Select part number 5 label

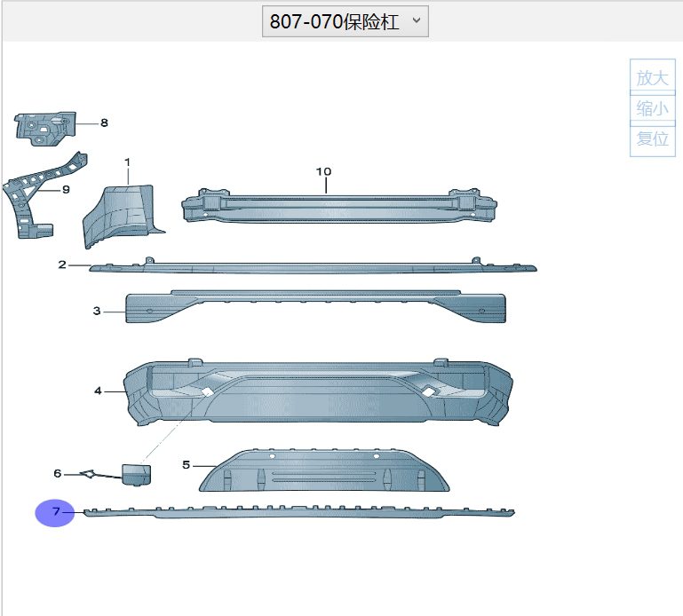pyautogui.click(x=187, y=464)
